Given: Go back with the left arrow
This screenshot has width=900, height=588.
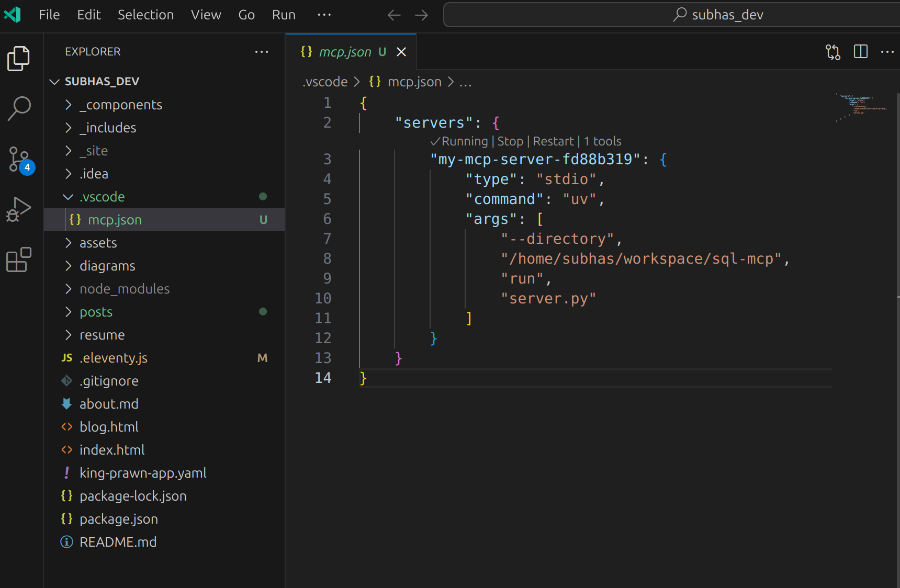Looking at the screenshot, I should tap(394, 15).
